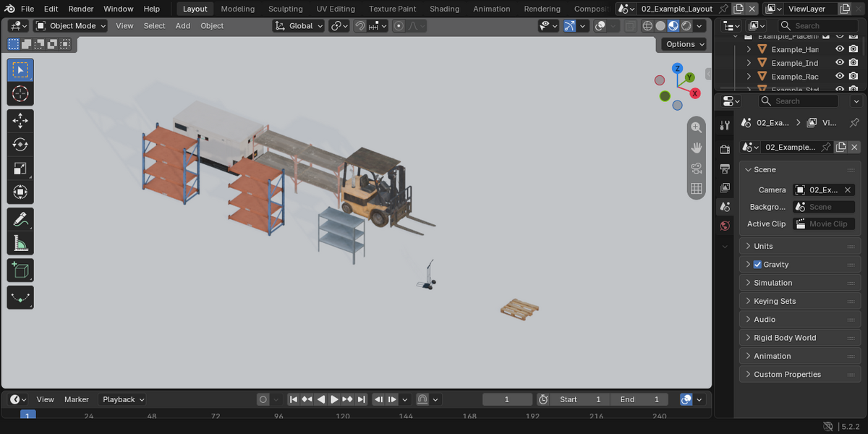Expand the Example_Rac tree item

749,77
